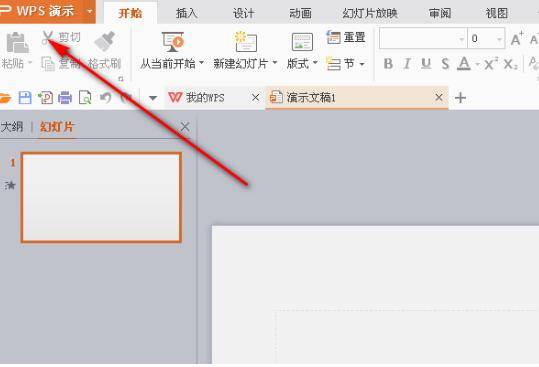Click the 粘贴 paste label
This screenshot has height=367, width=539.
12,63
